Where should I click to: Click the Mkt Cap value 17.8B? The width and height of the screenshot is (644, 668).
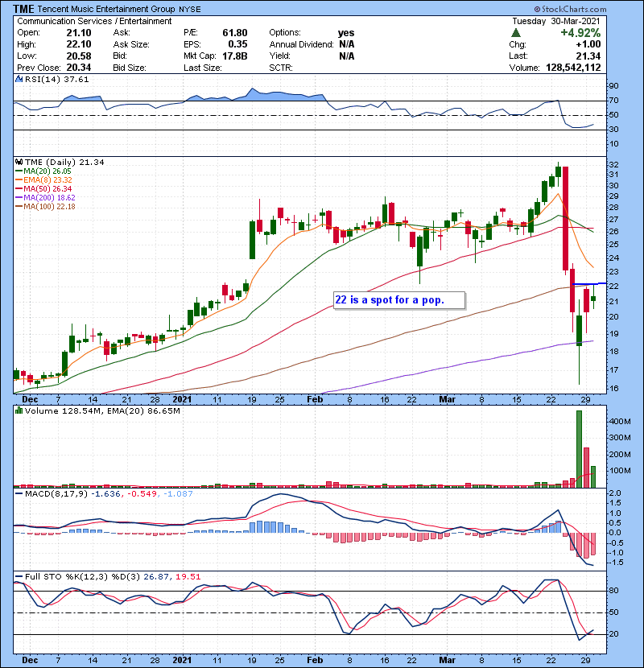coord(235,56)
